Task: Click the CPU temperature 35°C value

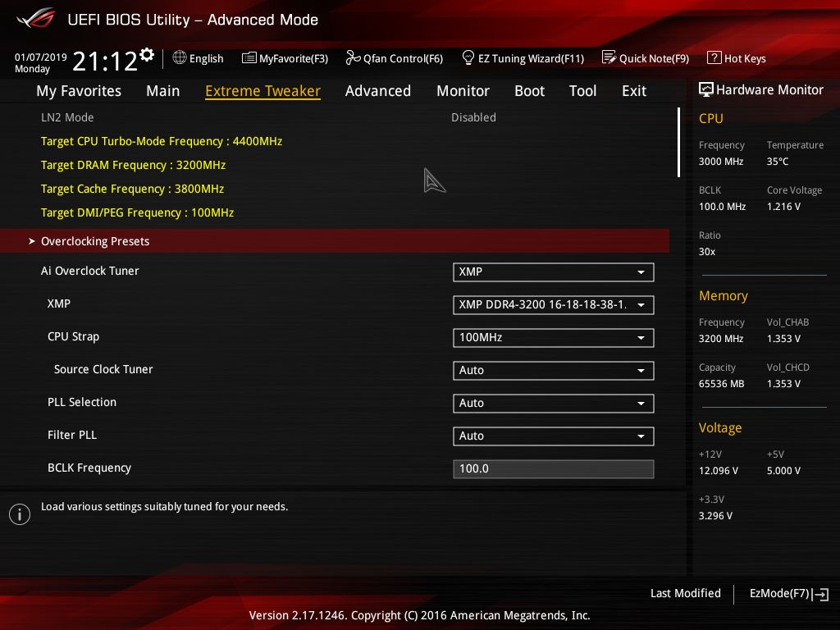Action: point(778,162)
